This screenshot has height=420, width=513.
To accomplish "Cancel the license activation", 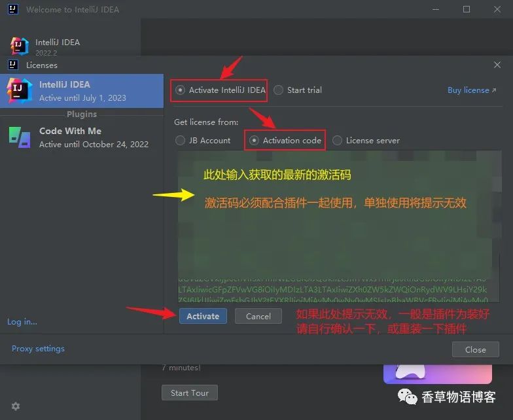I will 258,316.
